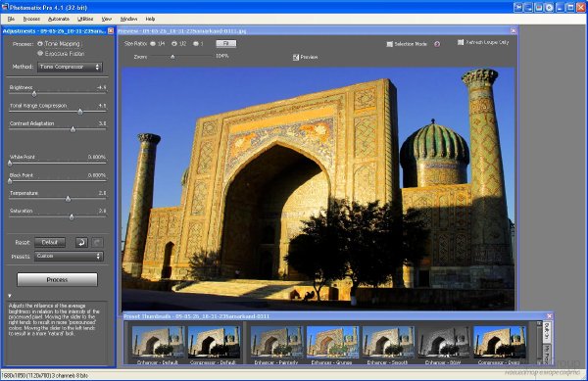Click the undo arrow icon beside Default
The width and height of the screenshot is (588, 381).
pos(81,242)
